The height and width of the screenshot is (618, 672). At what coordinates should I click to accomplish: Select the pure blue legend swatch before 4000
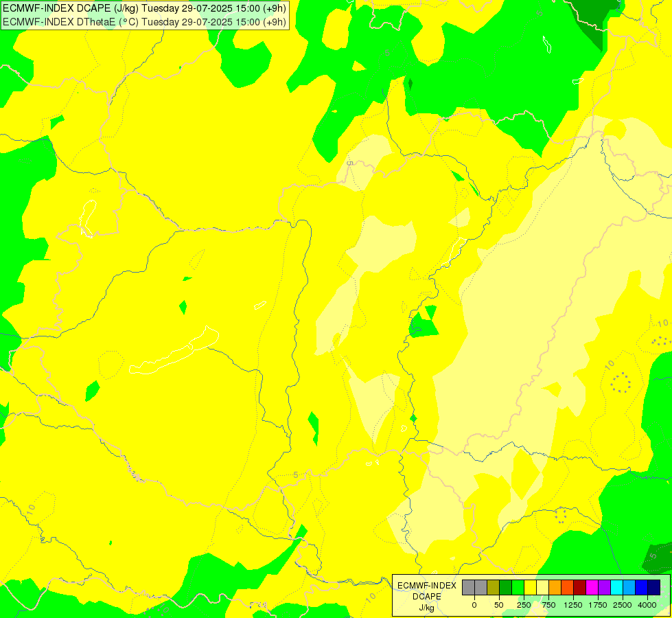coord(642,587)
